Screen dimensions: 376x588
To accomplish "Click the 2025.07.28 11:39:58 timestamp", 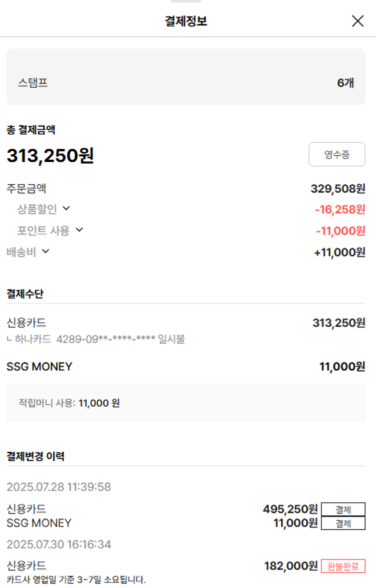I will (59, 487).
